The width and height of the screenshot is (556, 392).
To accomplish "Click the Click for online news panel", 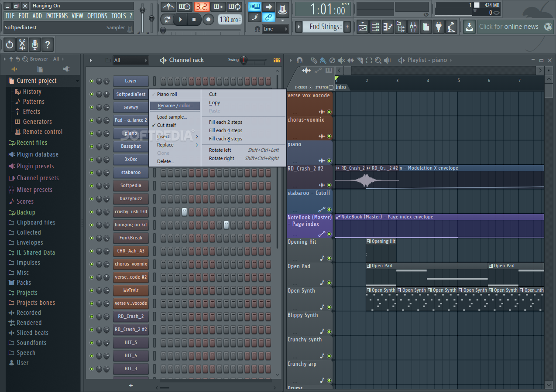I will [x=515, y=27].
